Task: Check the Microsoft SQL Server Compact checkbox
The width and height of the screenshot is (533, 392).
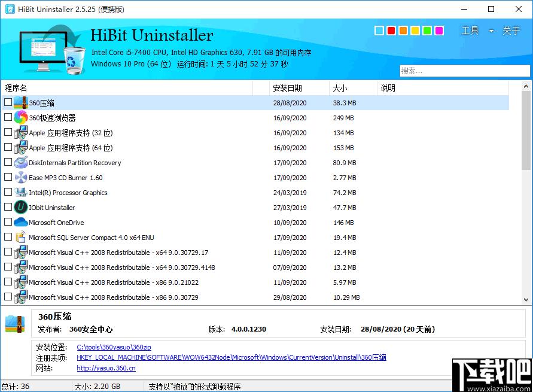Action: pyautogui.click(x=8, y=237)
